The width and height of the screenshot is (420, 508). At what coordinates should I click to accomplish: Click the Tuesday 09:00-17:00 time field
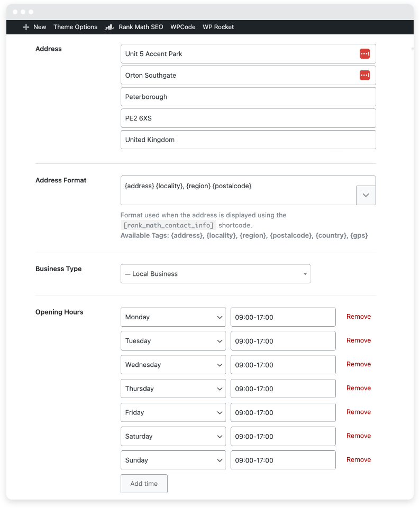pyautogui.click(x=283, y=341)
